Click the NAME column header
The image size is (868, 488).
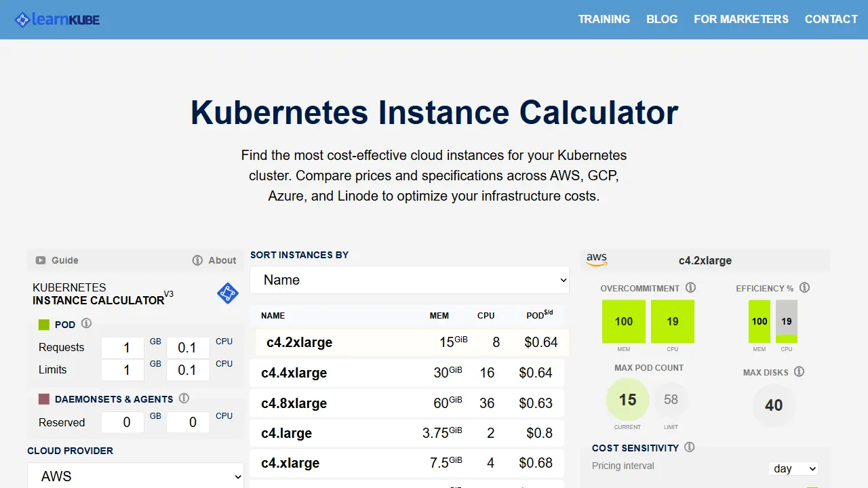click(x=273, y=316)
